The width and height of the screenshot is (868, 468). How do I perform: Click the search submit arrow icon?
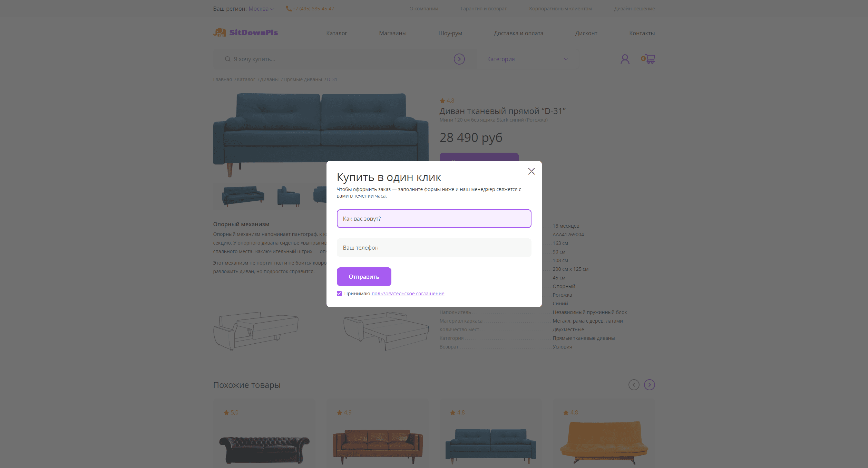click(459, 59)
